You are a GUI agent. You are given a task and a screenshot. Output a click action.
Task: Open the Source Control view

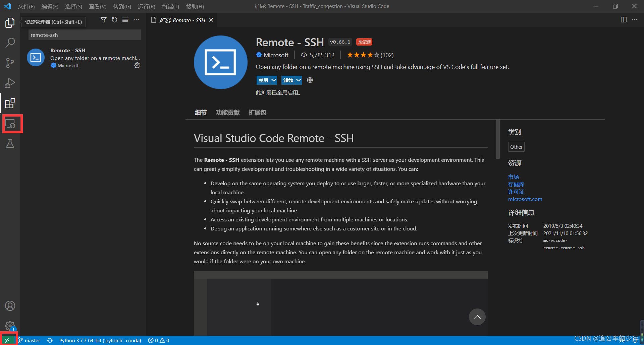(10, 63)
